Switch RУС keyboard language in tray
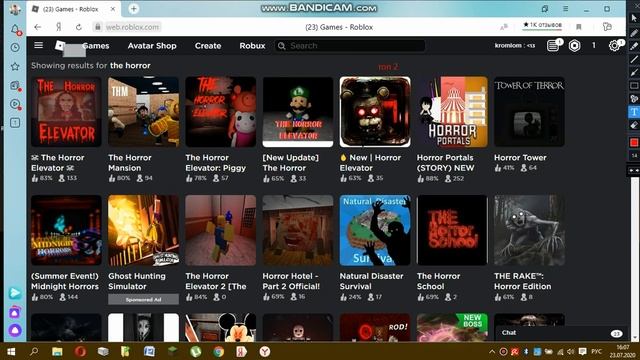 [596, 351]
